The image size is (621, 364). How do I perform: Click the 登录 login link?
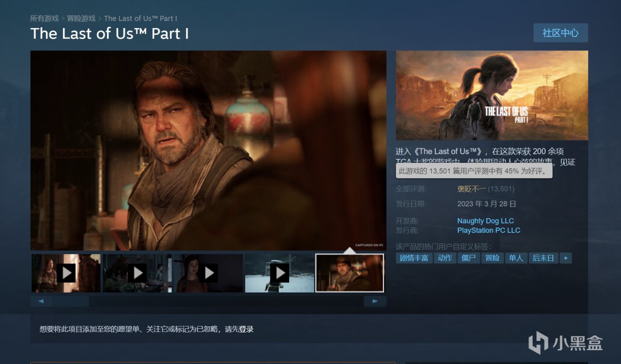coord(246,329)
